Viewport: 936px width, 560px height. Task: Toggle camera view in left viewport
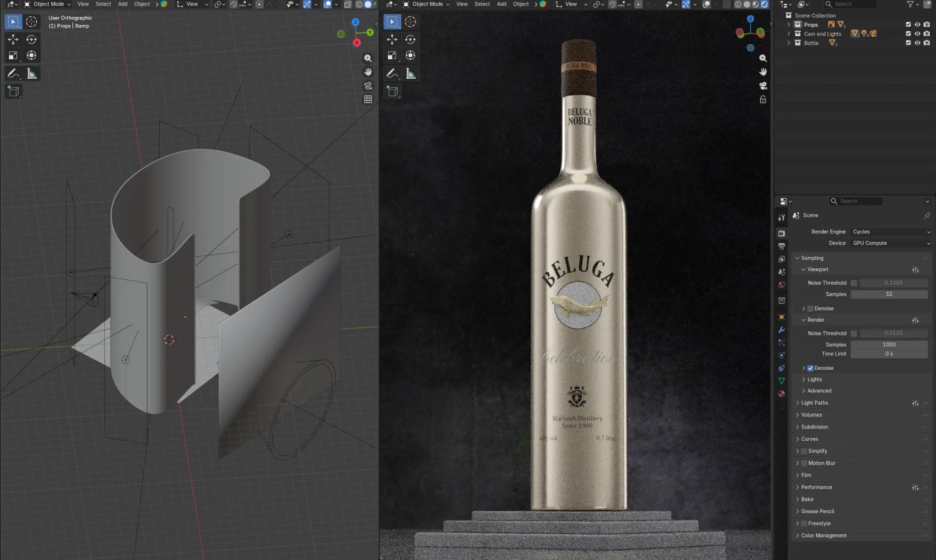point(368,85)
